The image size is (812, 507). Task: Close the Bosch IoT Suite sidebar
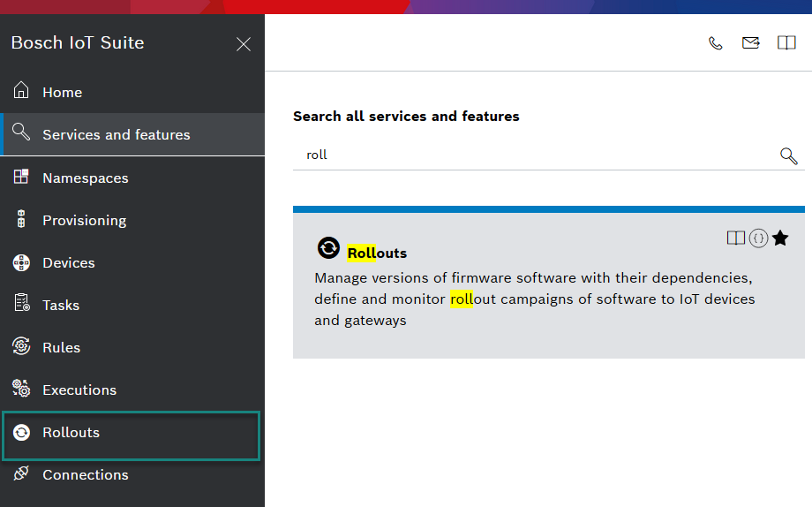tap(244, 44)
